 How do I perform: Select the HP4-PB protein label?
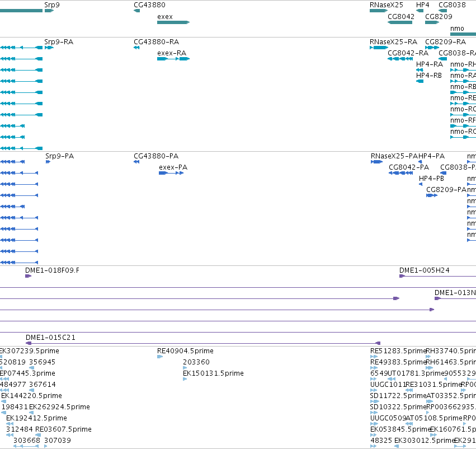pos(431,179)
